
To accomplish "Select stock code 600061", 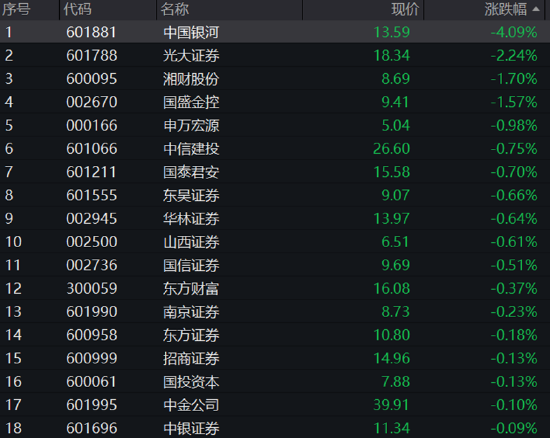I will point(91,382).
